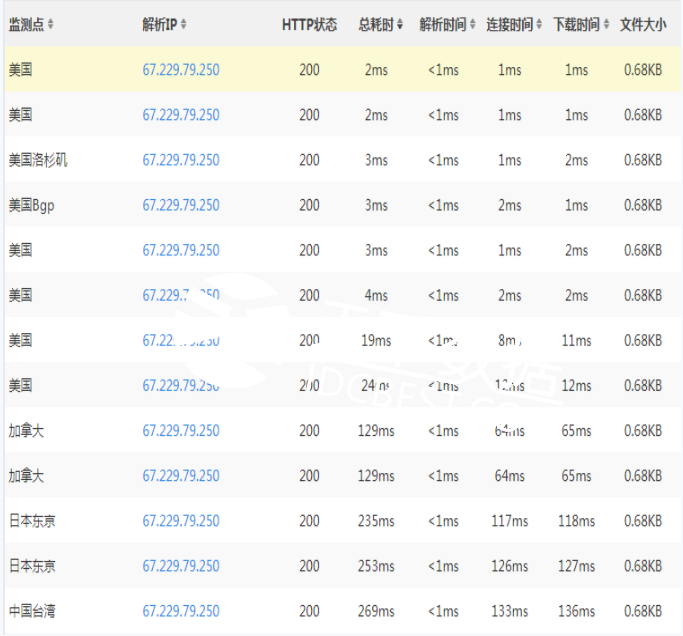Viewport: 683px width, 636px height.
Task: Select the 文件大小 column header
Action: pos(643,25)
